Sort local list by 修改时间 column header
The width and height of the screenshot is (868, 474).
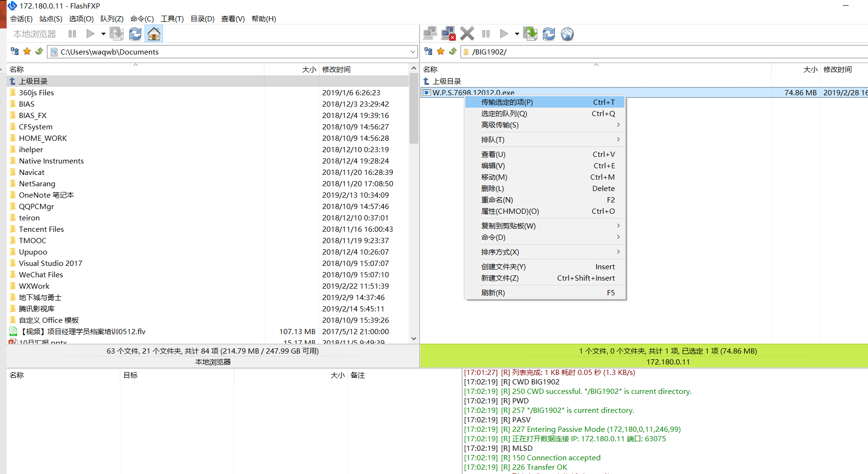pos(364,69)
